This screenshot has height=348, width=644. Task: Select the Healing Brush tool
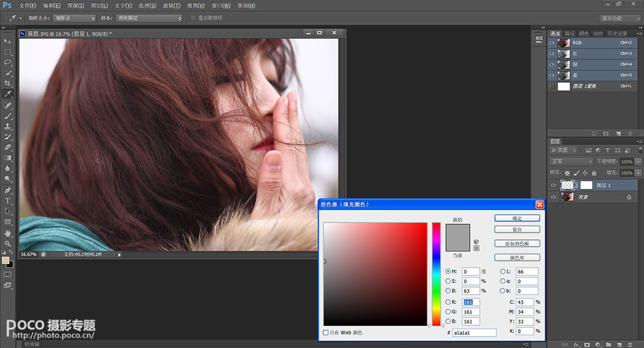point(8,106)
